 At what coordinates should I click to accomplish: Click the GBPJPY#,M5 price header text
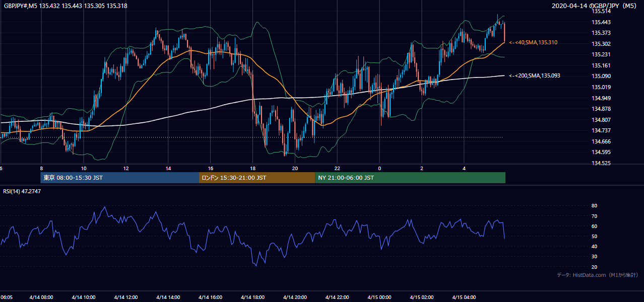point(66,6)
